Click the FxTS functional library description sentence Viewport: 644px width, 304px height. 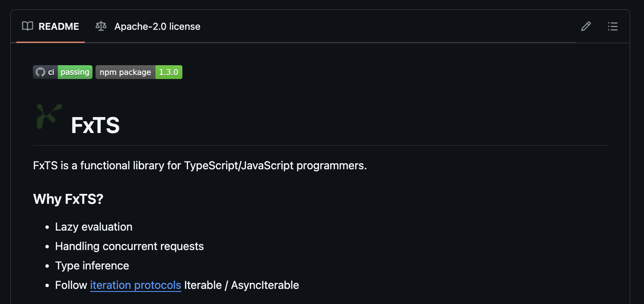click(200, 165)
